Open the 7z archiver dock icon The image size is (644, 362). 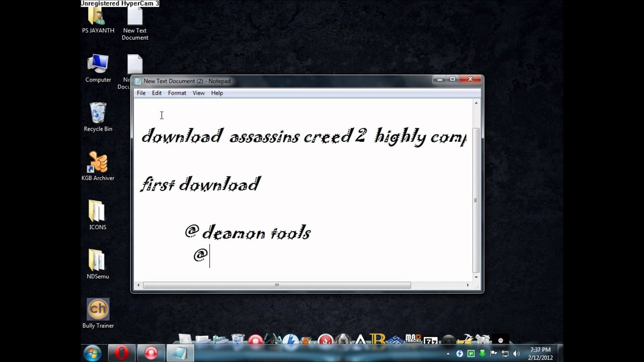(431, 341)
